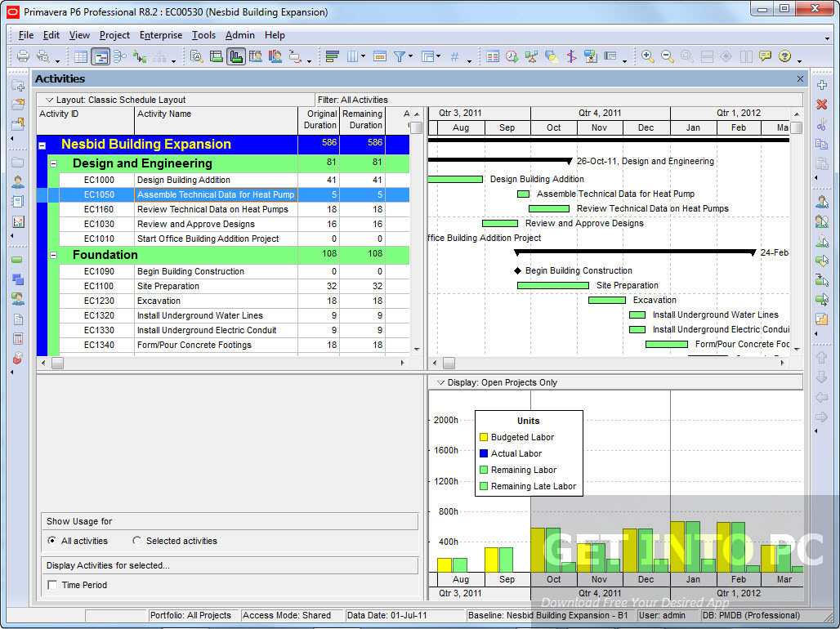Click the Schedule (clock) toolbar icon

(512, 56)
